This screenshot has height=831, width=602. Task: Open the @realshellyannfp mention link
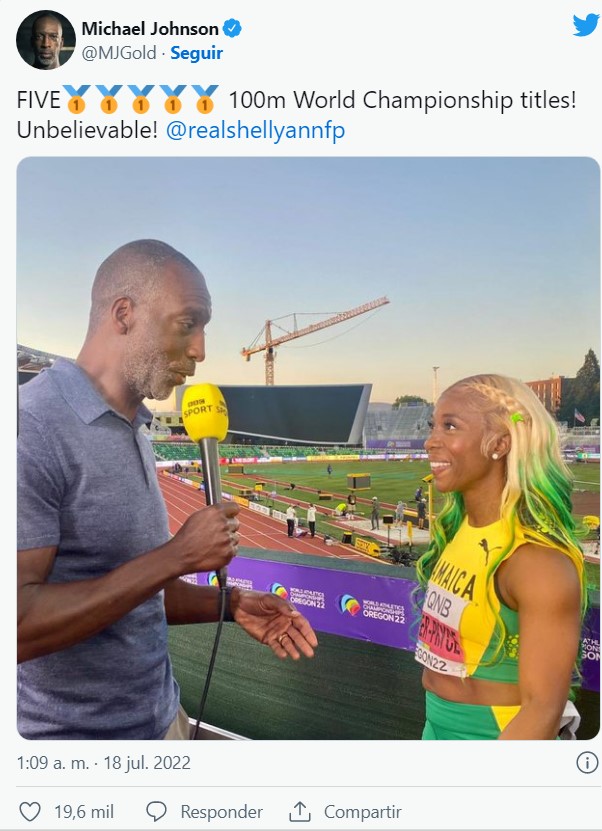(x=255, y=130)
